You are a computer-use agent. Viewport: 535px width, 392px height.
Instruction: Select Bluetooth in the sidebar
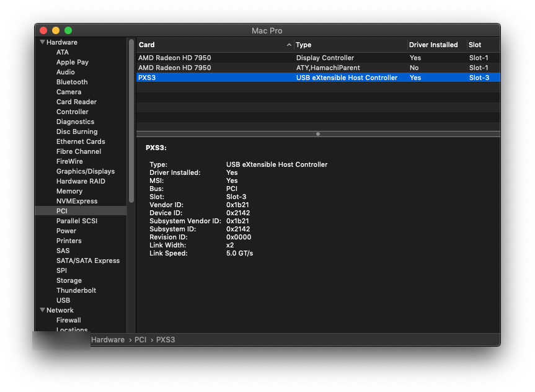[72, 82]
